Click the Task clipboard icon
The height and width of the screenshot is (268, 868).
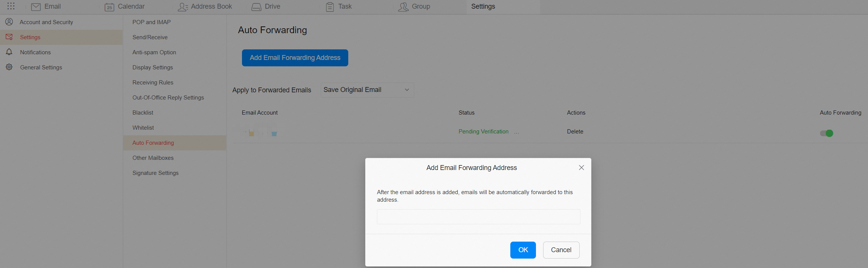coord(330,7)
